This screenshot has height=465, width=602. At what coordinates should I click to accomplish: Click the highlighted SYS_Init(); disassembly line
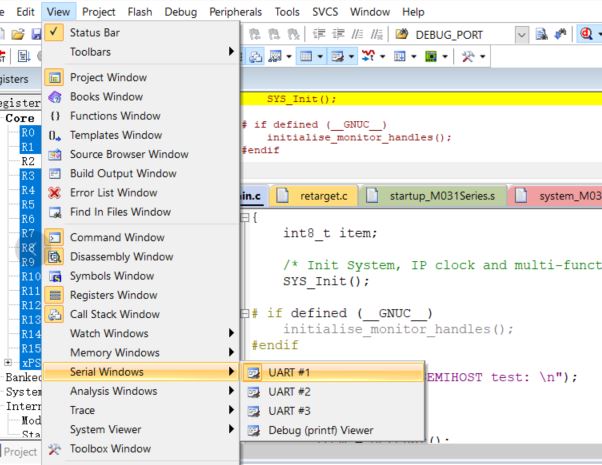(x=421, y=99)
